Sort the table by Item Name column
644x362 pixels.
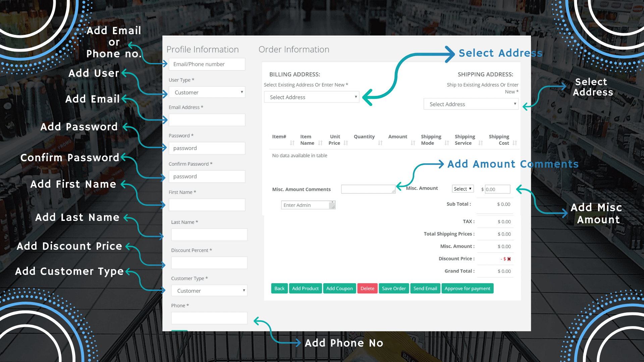coord(320,143)
